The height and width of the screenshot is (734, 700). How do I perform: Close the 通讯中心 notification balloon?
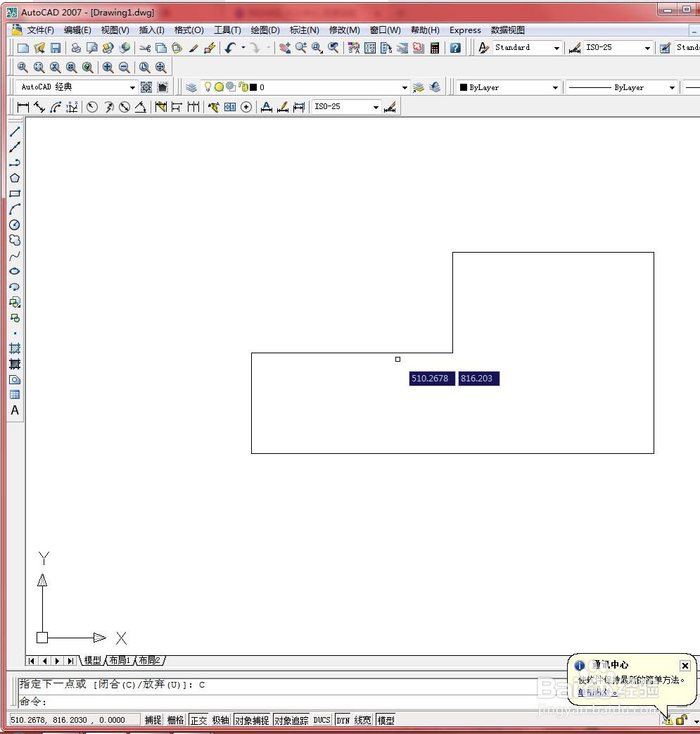click(x=685, y=665)
